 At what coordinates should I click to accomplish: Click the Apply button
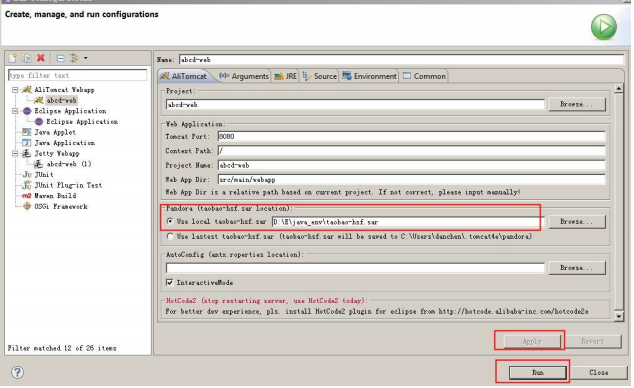(532, 342)
